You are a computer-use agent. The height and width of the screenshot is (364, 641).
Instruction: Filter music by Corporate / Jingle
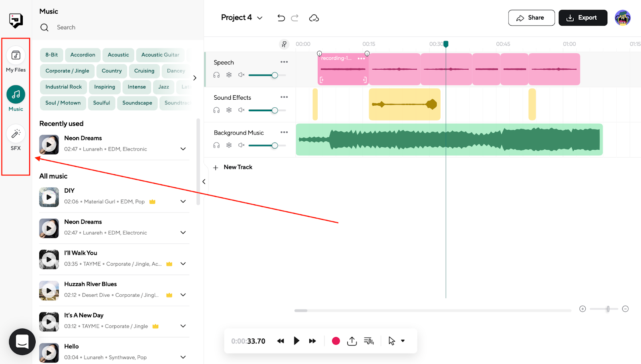click(x=67, y=71)
